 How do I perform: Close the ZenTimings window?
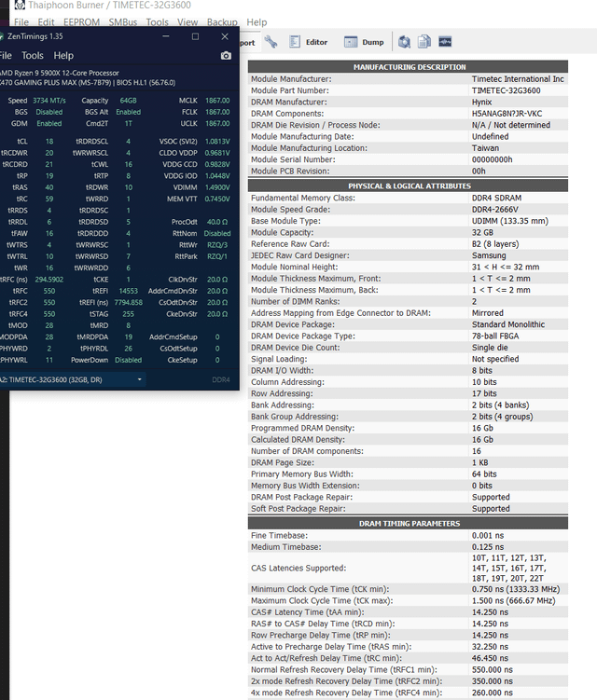tap(225, 36)
